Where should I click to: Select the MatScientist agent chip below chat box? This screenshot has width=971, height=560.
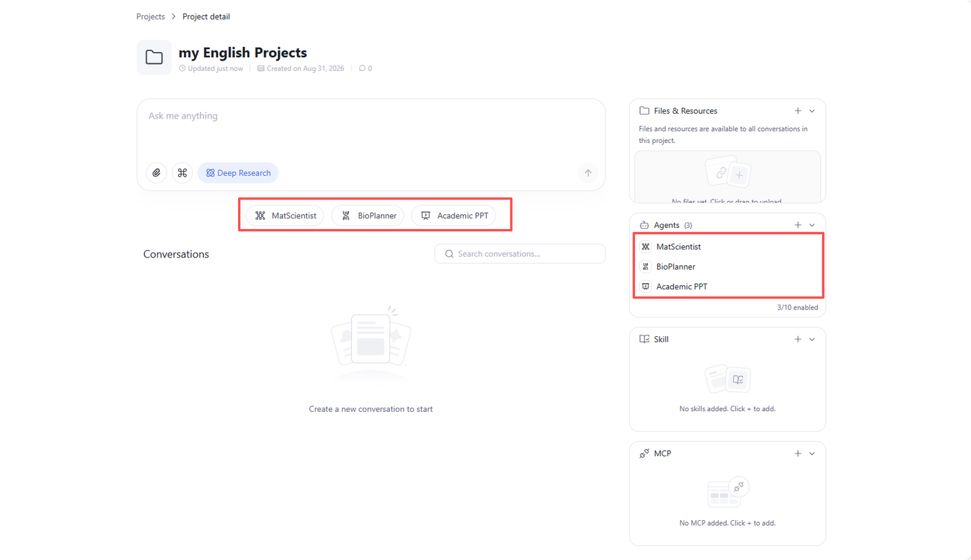click(285, 216)
